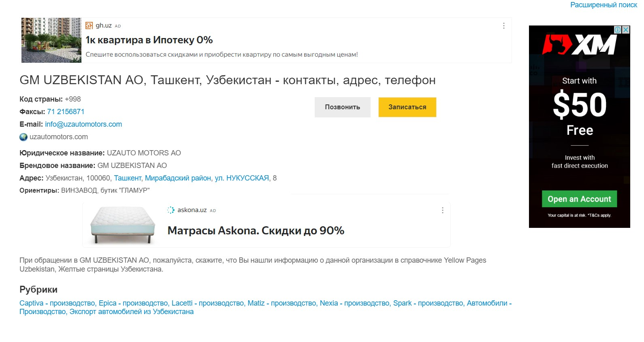
Task: Click the Рубрики section heading
Action: coord(38,289)
